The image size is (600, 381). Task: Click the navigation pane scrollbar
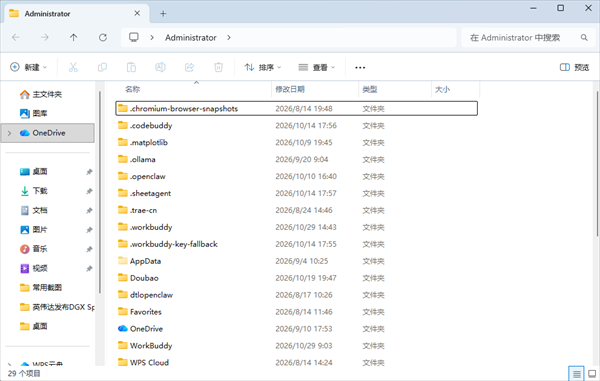click(100, 192)
